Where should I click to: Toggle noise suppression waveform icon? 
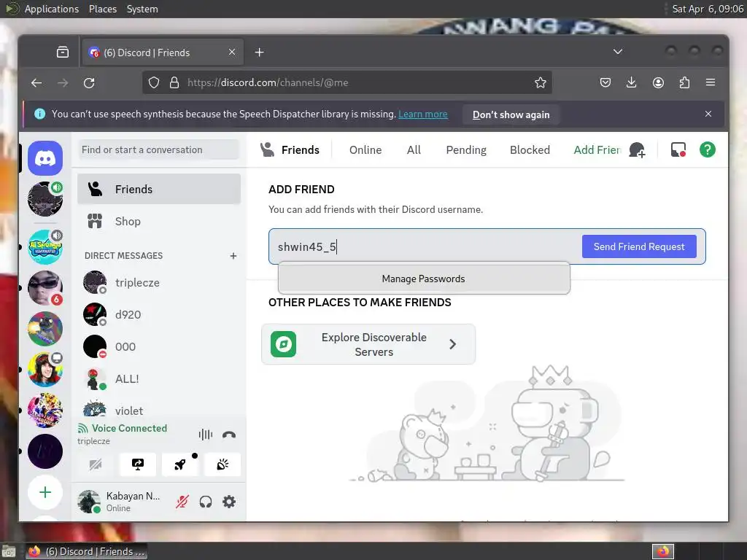click(205, 435)
